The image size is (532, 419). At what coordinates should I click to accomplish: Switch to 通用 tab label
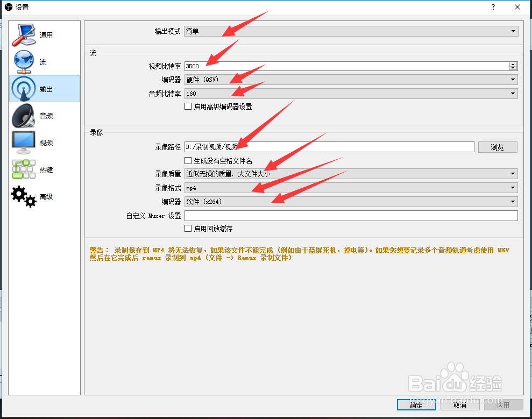(x=46, y=35)
